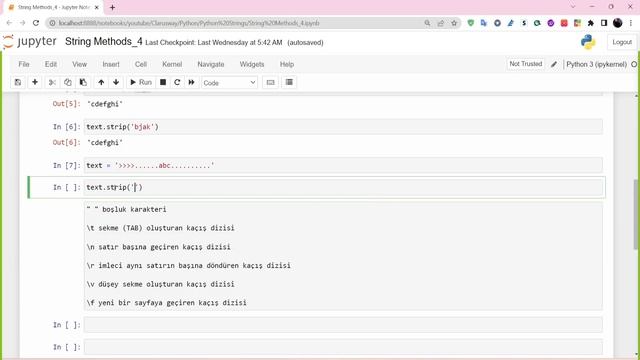Open the Kernel menu
This screenshot has width=640, height=360.
point(172,64)
